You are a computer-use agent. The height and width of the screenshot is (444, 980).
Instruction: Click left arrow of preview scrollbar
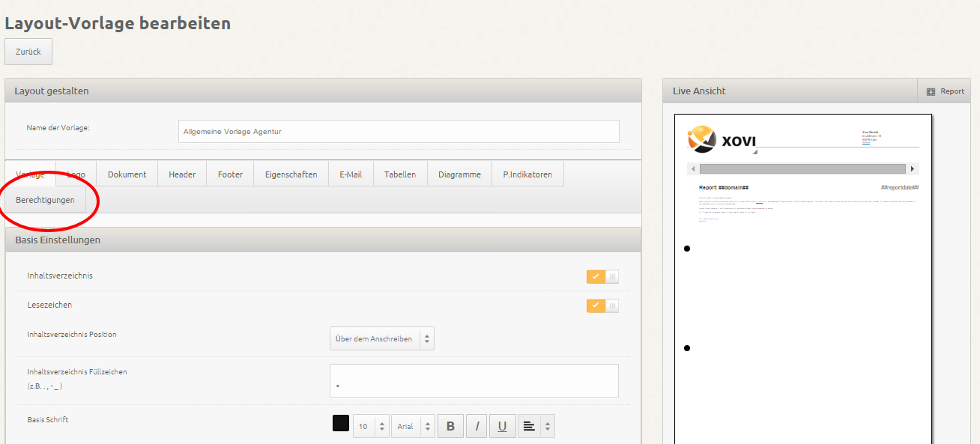[x=693, y=169]
